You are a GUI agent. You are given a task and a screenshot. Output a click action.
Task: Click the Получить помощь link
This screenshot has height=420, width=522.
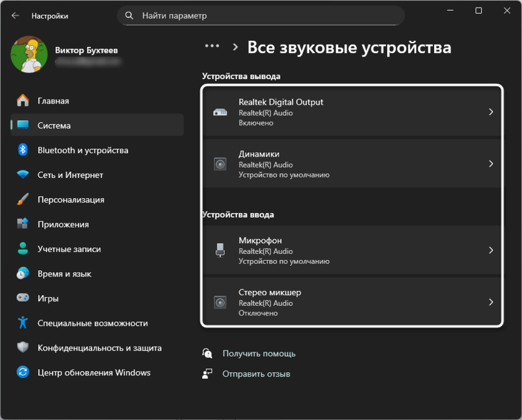point(258,354)
